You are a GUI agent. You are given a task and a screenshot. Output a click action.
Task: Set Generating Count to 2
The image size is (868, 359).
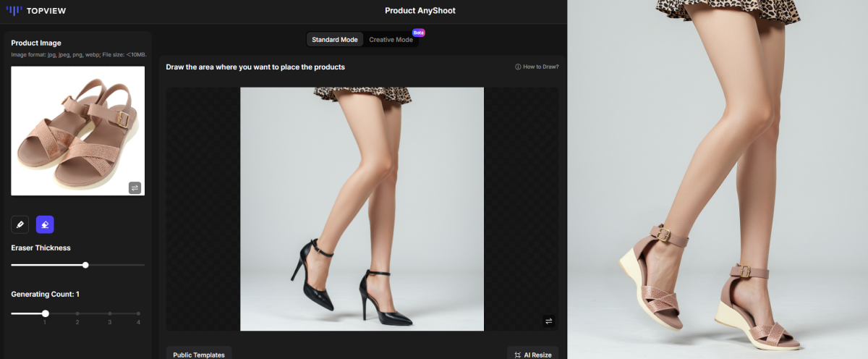77,313
